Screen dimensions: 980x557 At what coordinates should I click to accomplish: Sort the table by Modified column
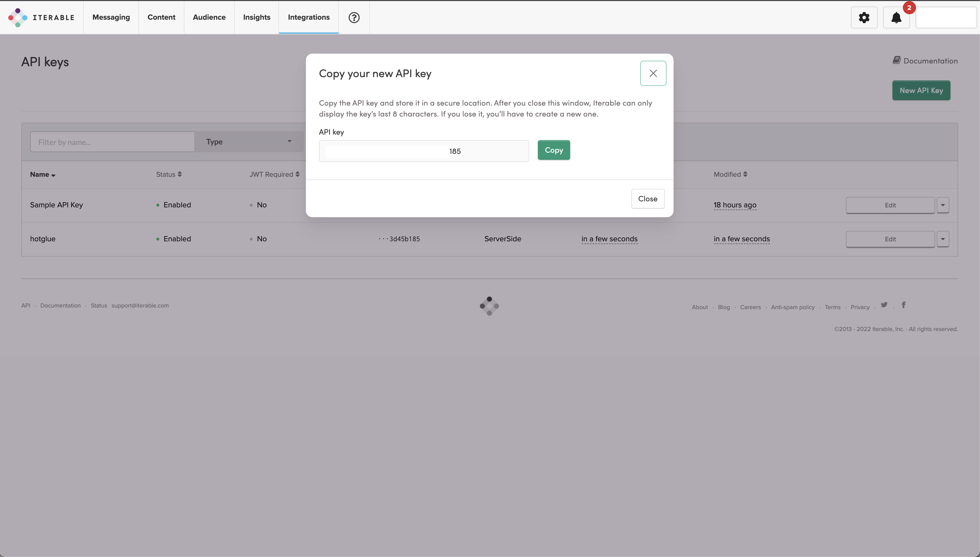730,175
